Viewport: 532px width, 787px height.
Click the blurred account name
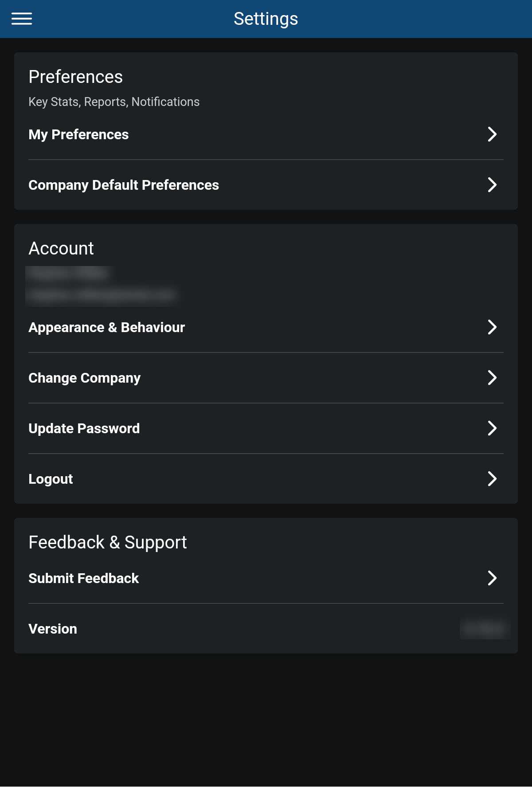point(69,274)
